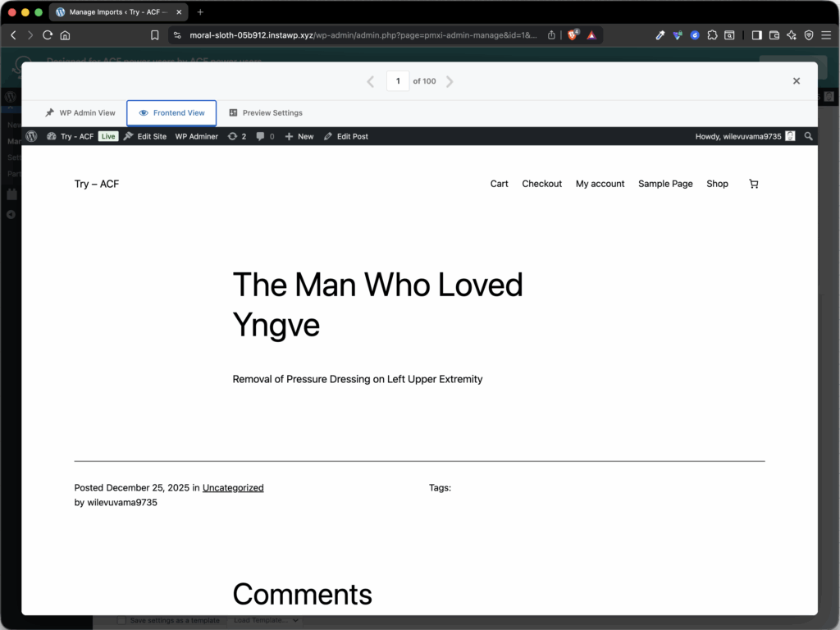Open the Cart page link
The image size is (840, 630).
click(x=500, y=184)
